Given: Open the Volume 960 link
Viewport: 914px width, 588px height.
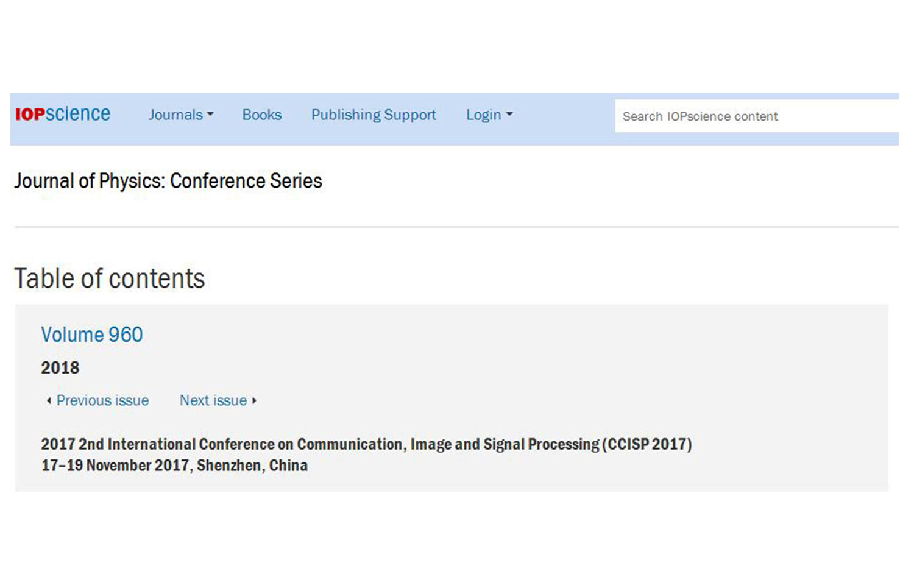Looking at the screenshot, I should (x=91, y=334).
